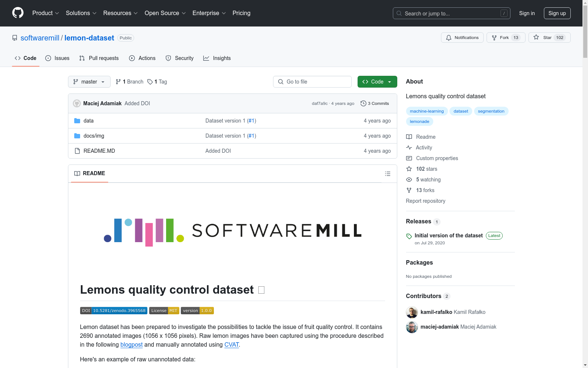This screenshot has height=368, width=588.
Task: Open the blogpost link in README
Action: click(x=132, y=345)
